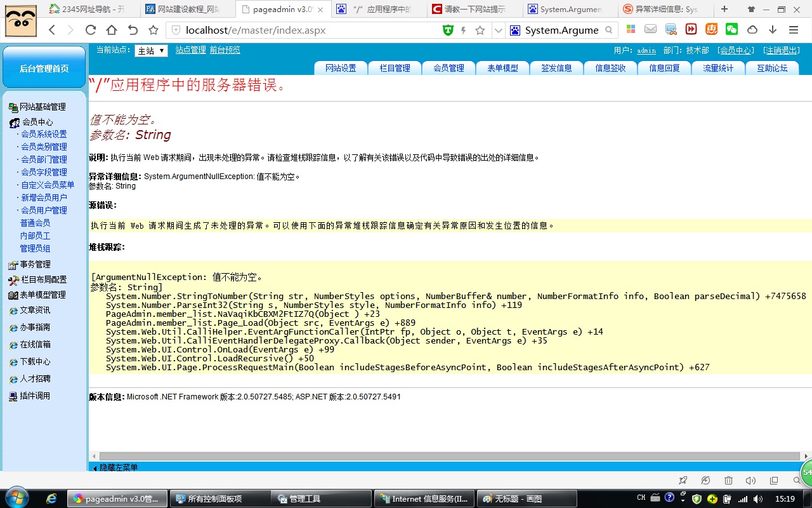
Task: Open the 会员部门管理 sidebar link
Action: [x=44, y=159]
